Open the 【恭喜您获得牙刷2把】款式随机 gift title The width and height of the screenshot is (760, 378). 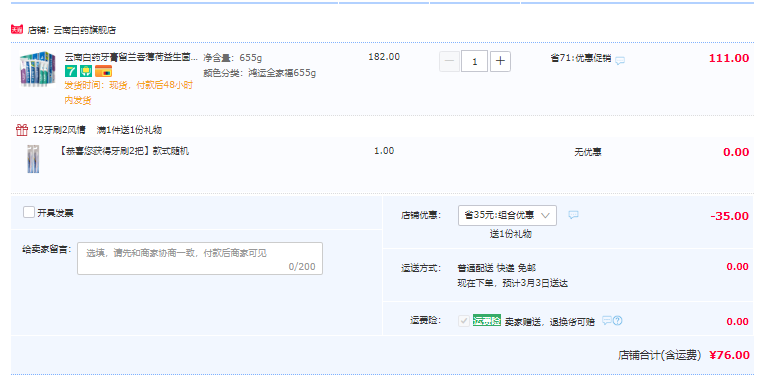124,151
